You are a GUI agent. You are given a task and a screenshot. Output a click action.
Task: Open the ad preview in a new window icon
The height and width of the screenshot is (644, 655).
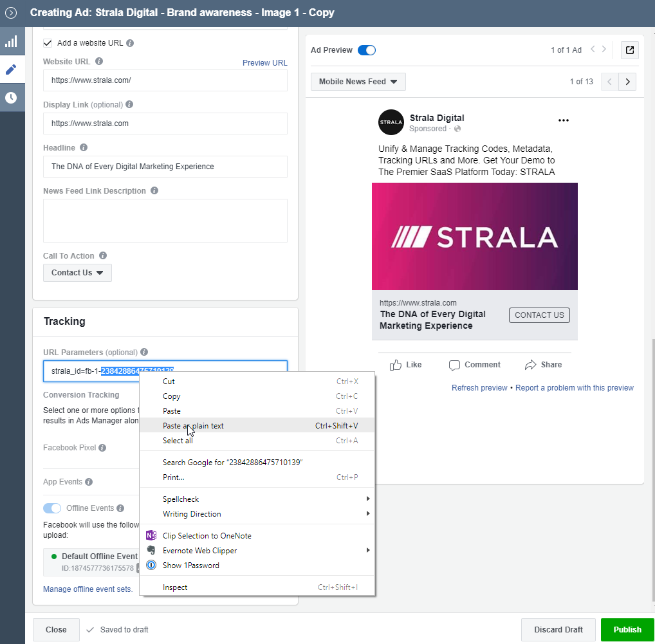pyautogui.click(x=630, y=50)
